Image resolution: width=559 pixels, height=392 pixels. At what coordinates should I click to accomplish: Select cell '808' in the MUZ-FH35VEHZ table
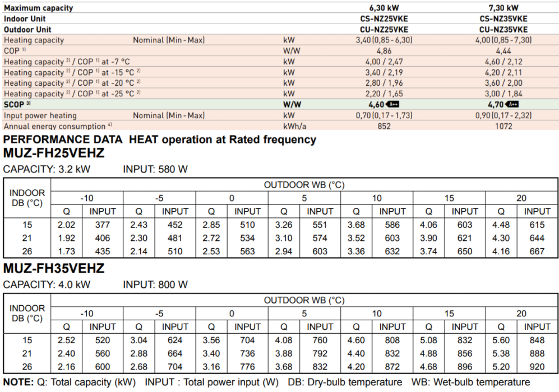[x=392, y=340]
